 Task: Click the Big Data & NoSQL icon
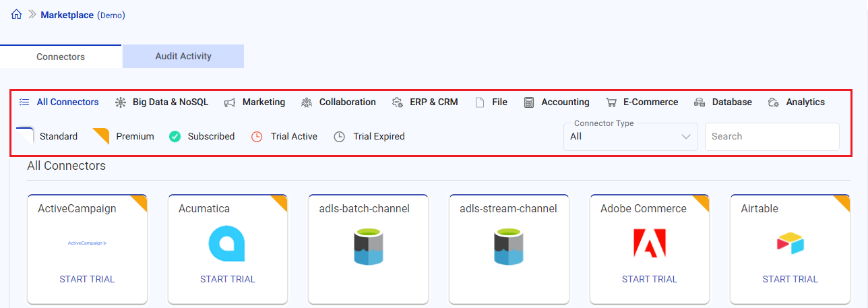coord(121,102)
